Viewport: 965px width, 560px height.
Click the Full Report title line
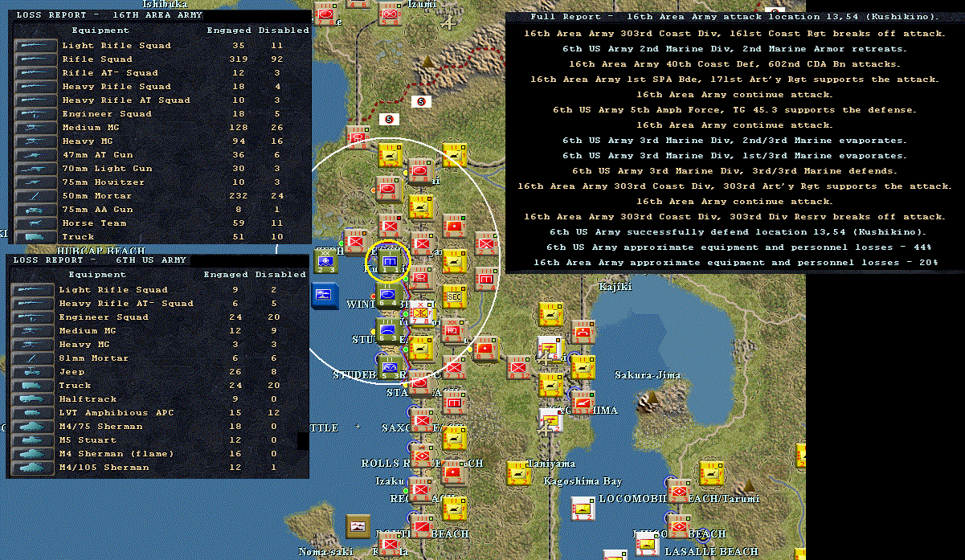pyautogui.click(x=734, y=18)
